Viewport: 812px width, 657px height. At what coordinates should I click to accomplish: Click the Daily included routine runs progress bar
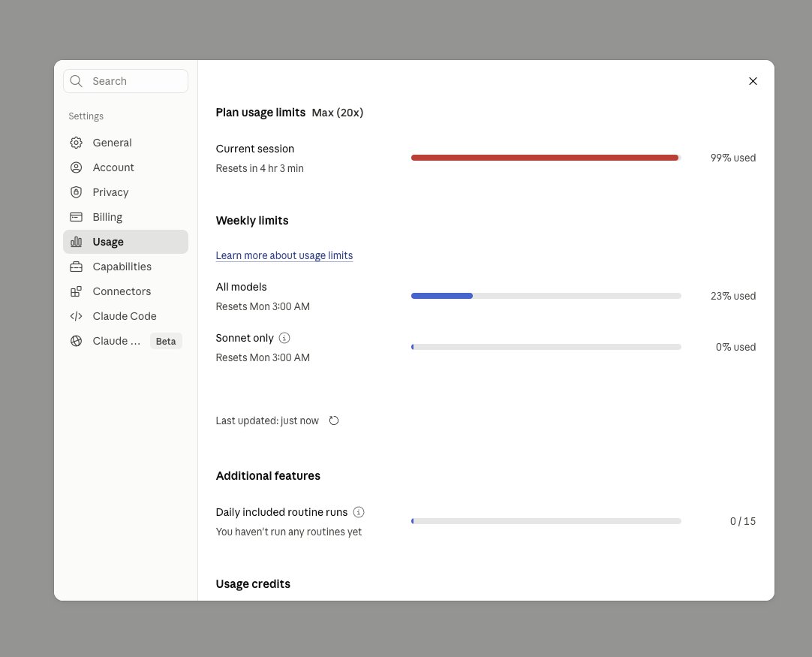[546, 521]
